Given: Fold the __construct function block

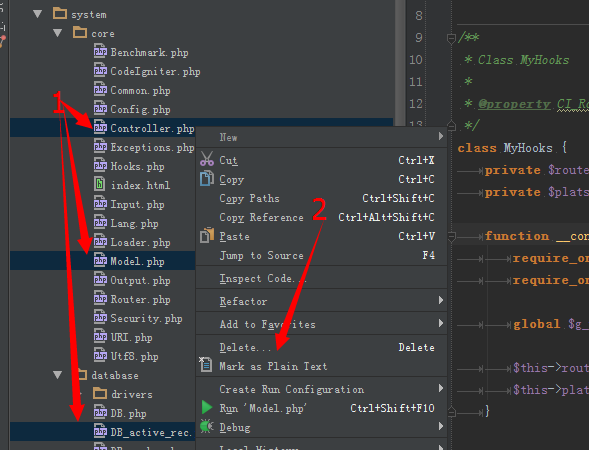Looking at the screenshot, I should [x=451, y=236].
